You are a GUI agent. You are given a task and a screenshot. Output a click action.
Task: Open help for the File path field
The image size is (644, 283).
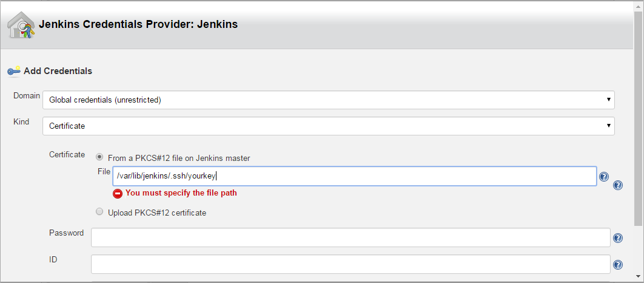coord(604,177)
